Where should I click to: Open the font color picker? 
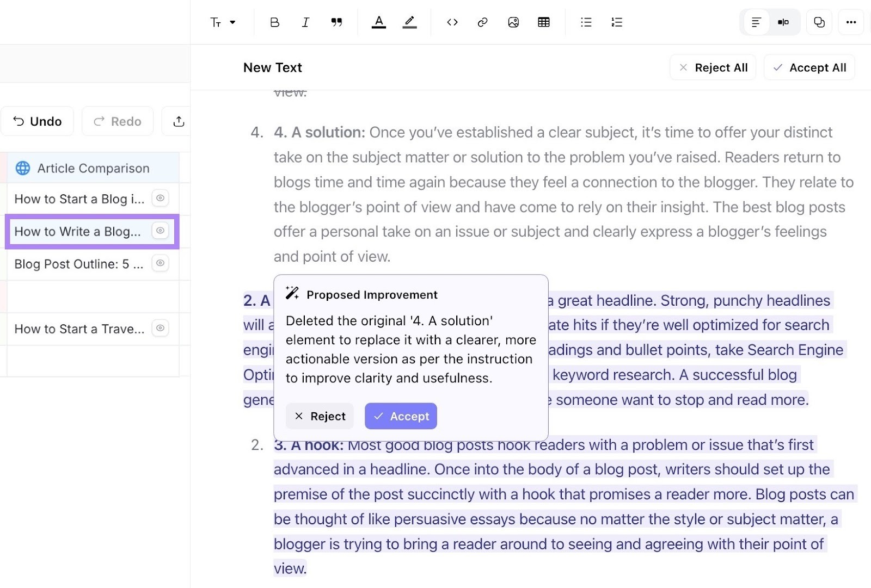(x=379, y=22)
